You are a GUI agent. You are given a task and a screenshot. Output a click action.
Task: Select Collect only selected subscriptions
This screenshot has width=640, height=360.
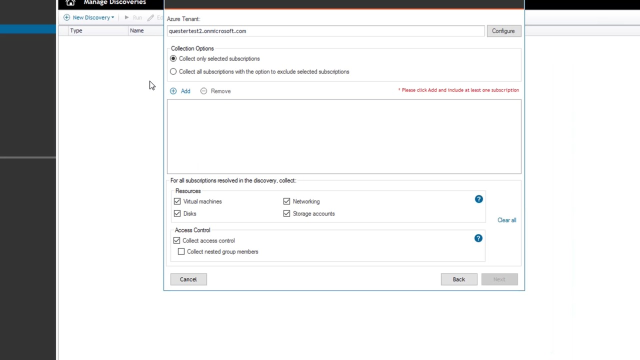coord(173,59)
